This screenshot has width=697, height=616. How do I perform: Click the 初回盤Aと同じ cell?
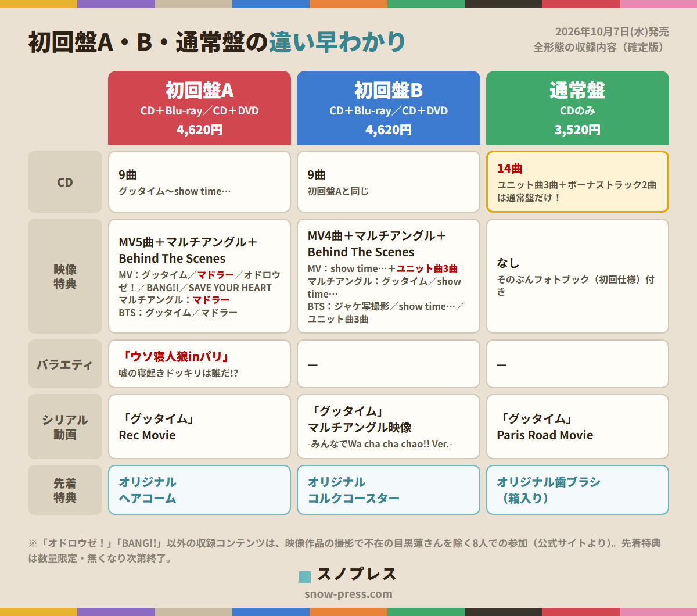[x=389, y=182]
